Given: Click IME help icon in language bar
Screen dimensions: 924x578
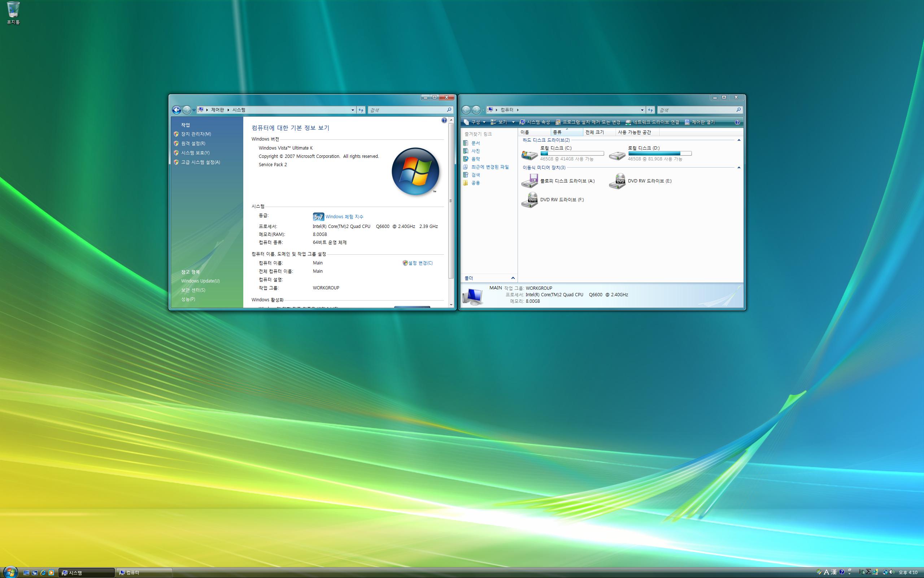Looking at the screenshot, I should pyautogui.click(x=842, y=572).
